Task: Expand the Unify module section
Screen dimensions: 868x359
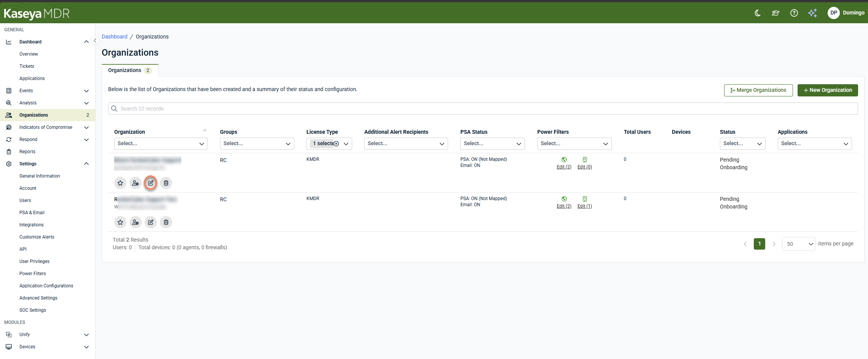Action: pyautogui.click(x=86, y=335)
